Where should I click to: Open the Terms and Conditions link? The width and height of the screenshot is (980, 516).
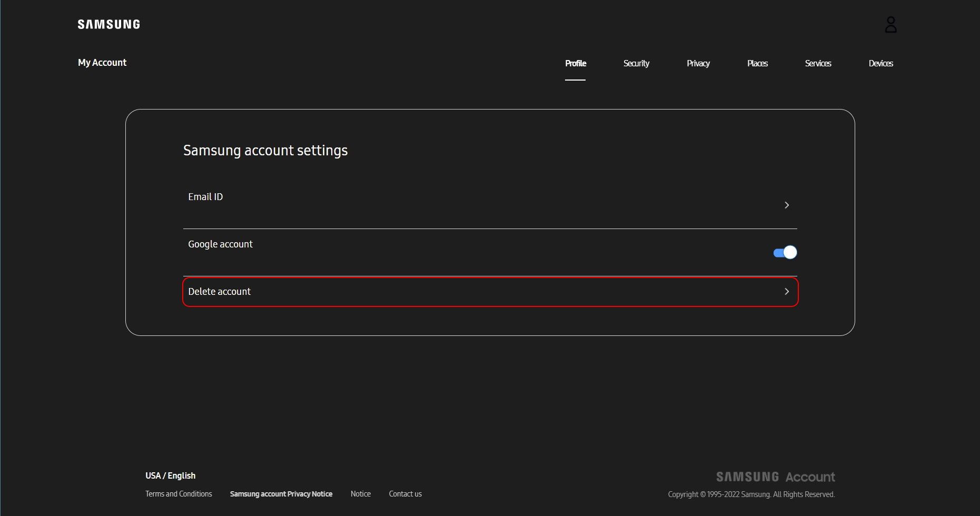[x=179, y=494]
